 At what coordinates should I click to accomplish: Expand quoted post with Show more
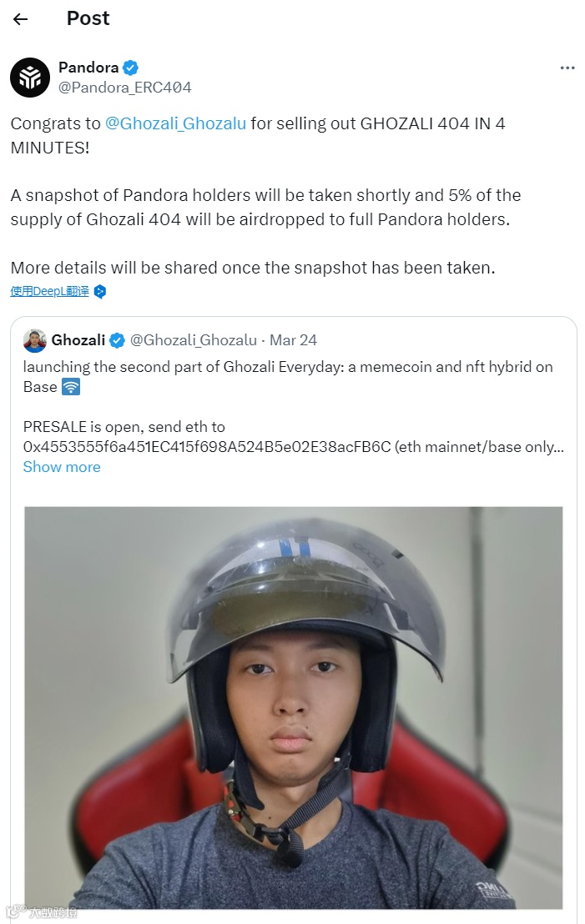click(x=62, y=467)
